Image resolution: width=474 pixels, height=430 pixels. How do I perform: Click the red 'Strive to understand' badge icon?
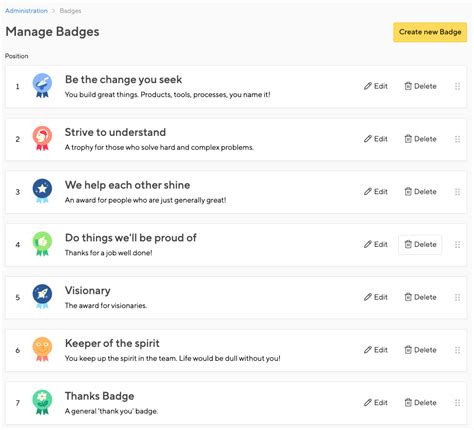(42, 138)
